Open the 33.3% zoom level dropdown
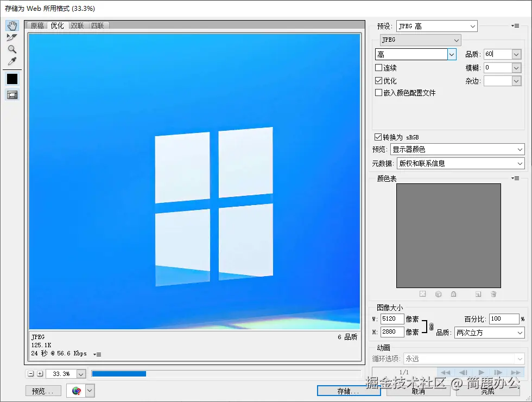The width and height of the screenshot is (532, 402). [81, 374]
